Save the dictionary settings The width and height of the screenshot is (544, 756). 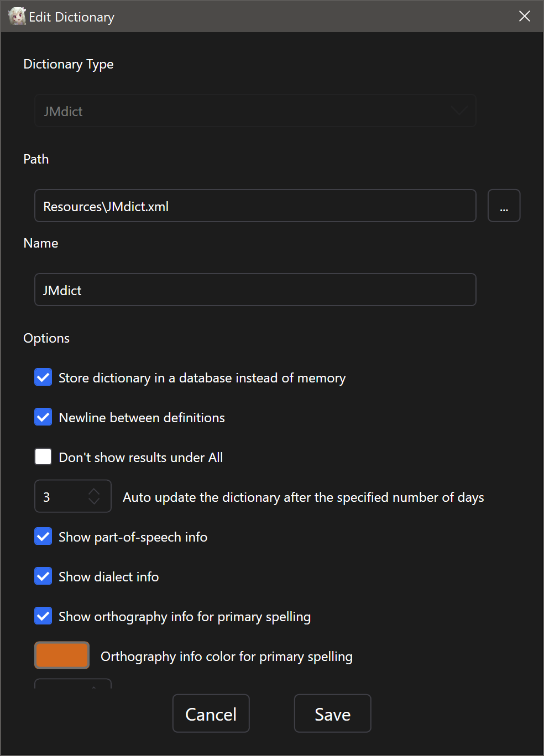pos(332,714)
